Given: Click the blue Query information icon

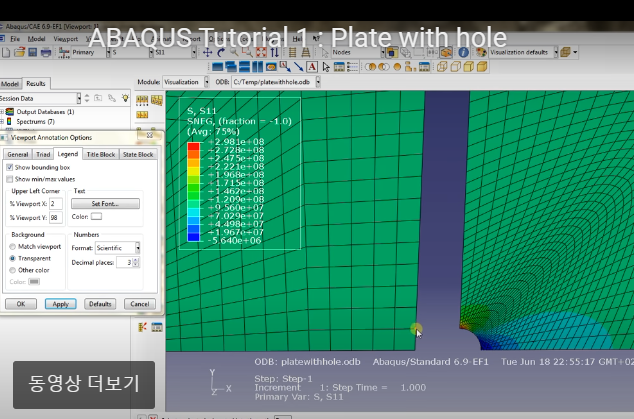Looking at the screenshot, I should (463, 52).
